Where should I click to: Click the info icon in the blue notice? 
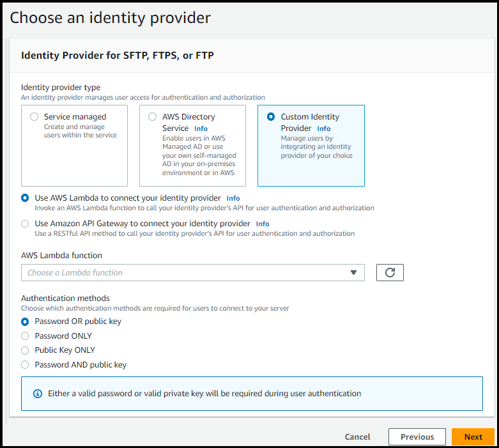37,394
